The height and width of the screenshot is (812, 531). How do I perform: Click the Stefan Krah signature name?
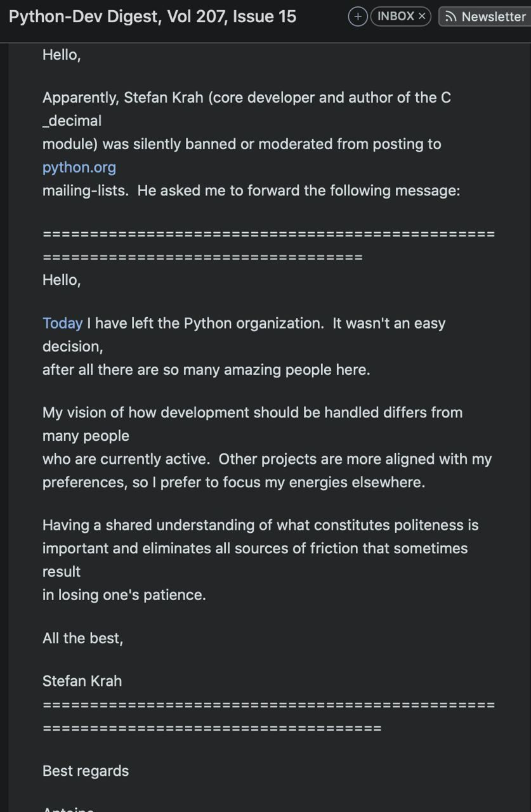pyautogui.click(x=82, y=681)
